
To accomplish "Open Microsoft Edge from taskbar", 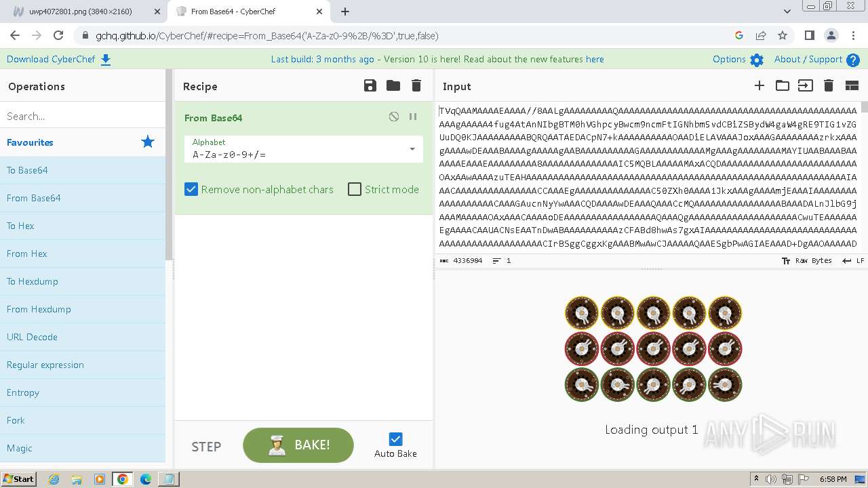I will click(146, 479).
